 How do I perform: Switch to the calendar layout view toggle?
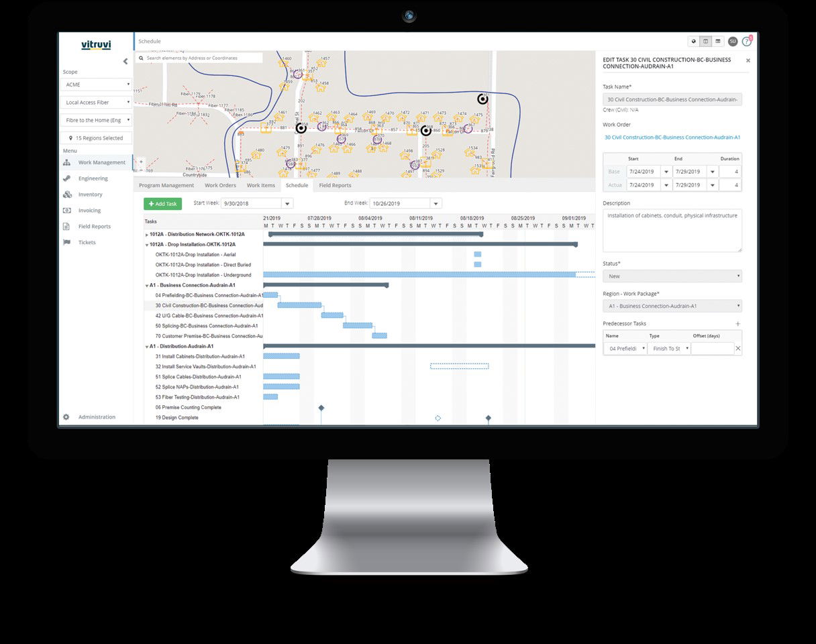pyautogui.click(x=706, y=41)
